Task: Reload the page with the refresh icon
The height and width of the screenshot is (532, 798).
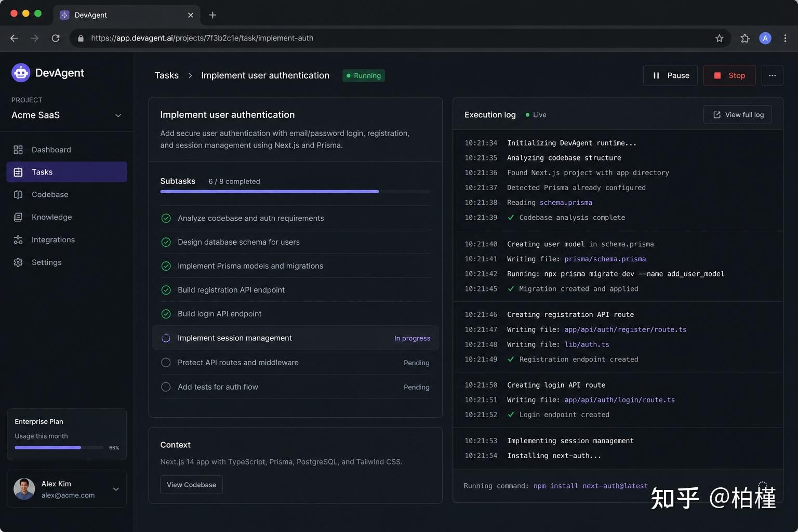Action: [56, 38]
